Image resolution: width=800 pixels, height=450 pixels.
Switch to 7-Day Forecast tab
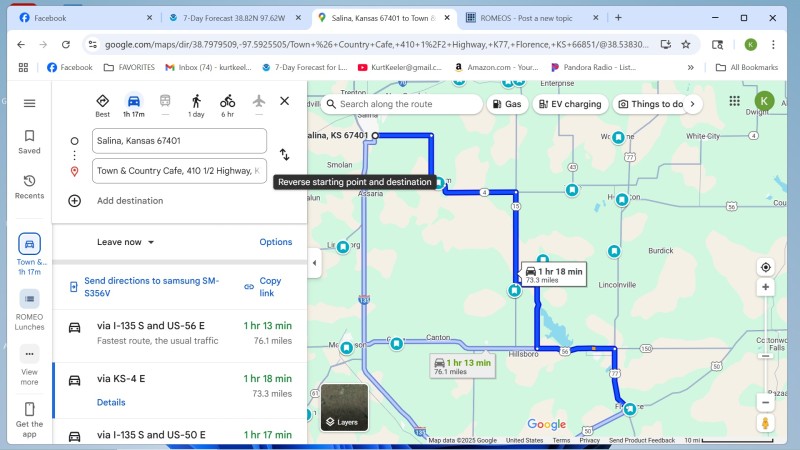[234, 18]
